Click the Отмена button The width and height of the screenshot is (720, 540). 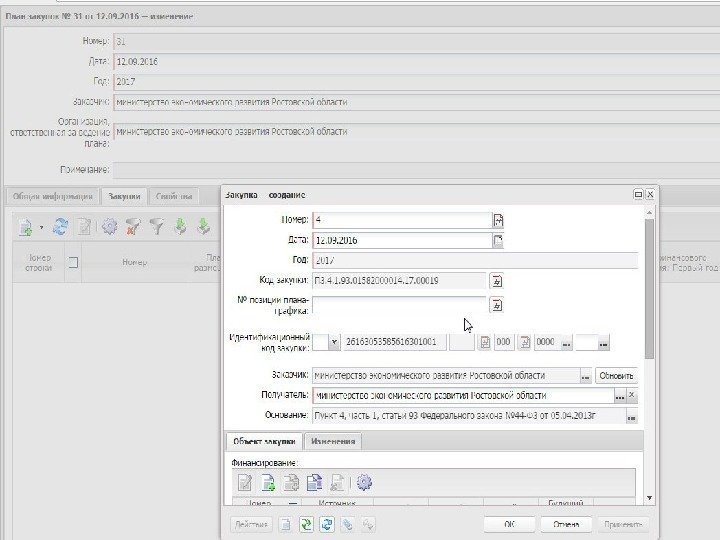[x=566, y=524]
